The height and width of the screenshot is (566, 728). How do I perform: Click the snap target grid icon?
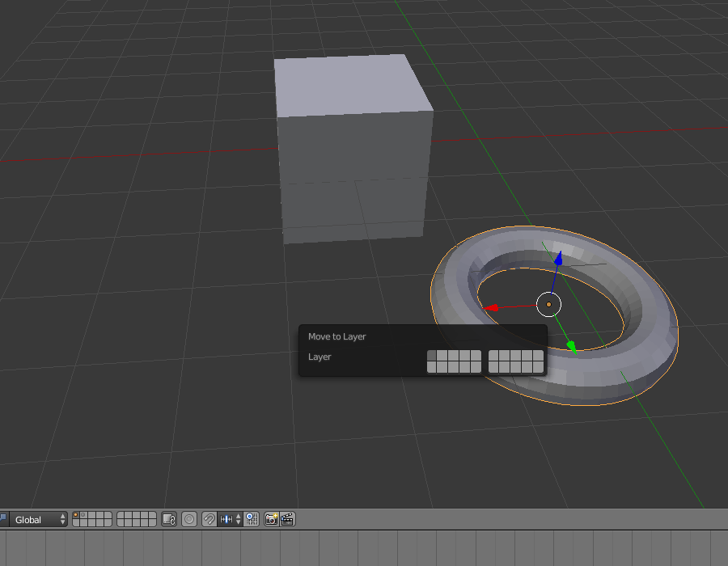[252, 520]
